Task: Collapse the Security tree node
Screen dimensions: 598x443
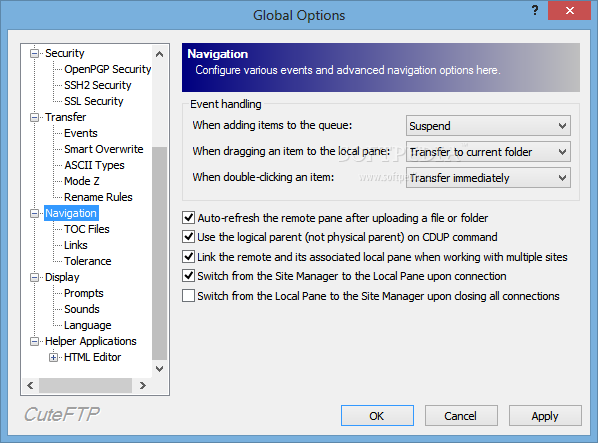Action: (x=34, y=53)
